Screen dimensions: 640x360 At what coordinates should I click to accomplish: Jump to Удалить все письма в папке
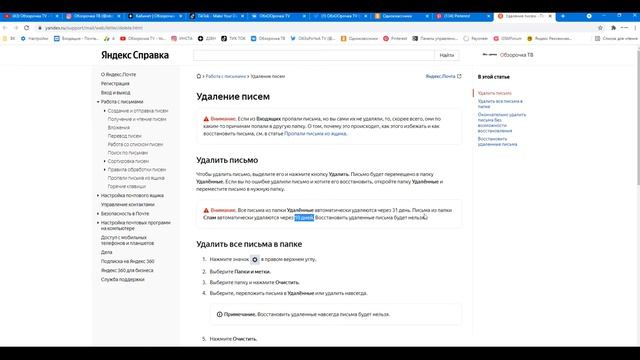(500, 104)
